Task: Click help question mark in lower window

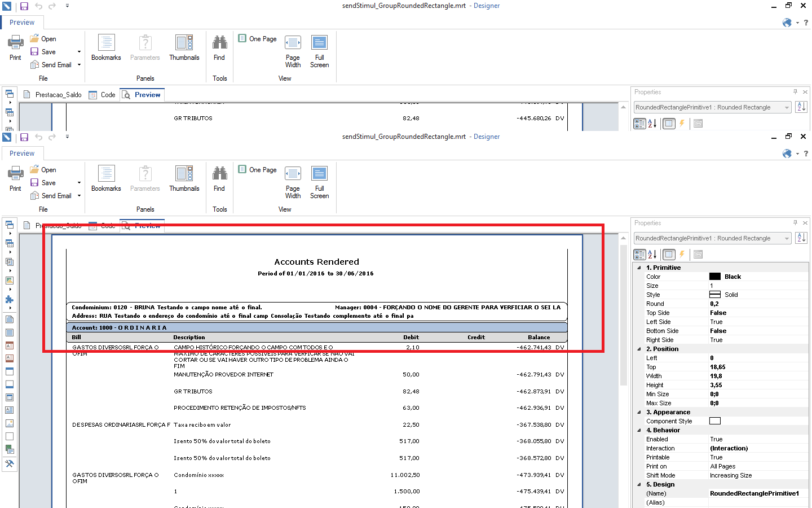Action: coord(806,154)
